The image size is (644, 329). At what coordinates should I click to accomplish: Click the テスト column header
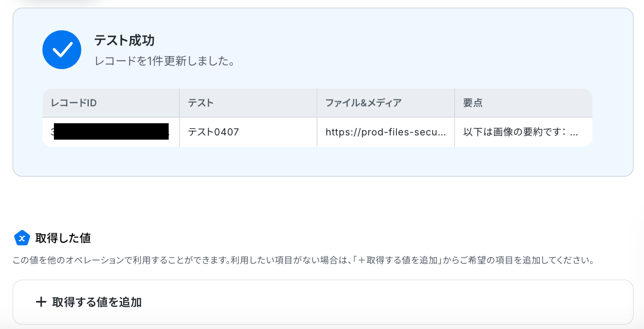[x=201, y=103]
